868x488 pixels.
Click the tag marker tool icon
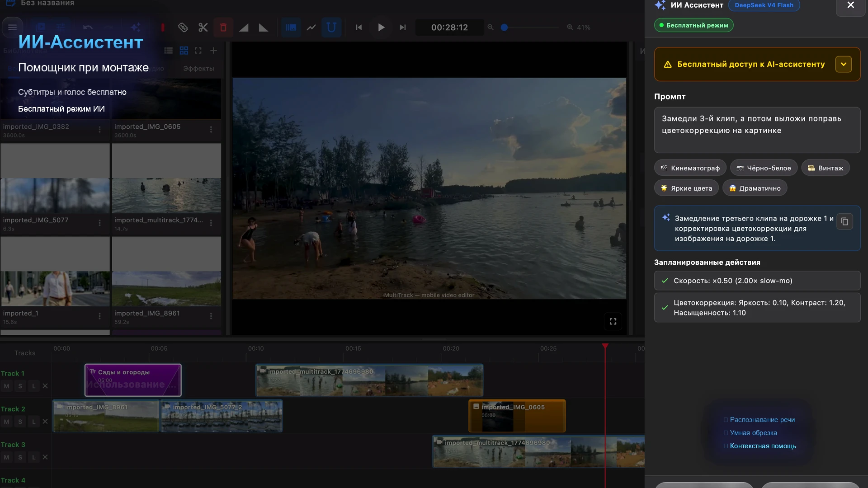[183, 28]
